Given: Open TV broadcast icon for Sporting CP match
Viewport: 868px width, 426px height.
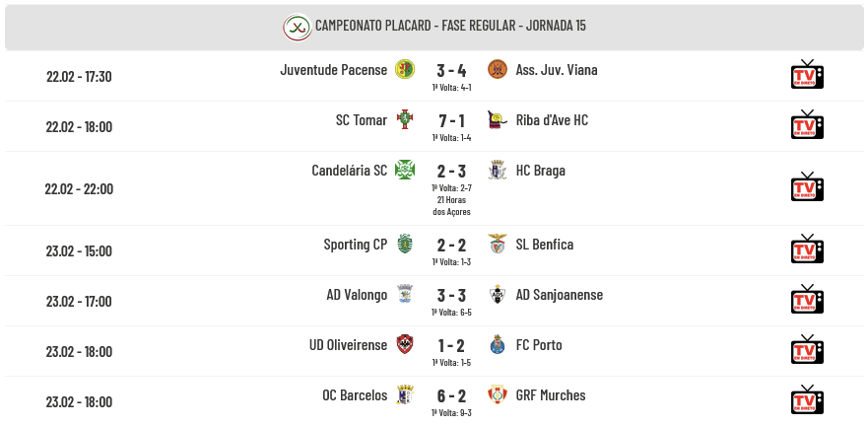Looking at the screenshot, I should click(807, 248).
